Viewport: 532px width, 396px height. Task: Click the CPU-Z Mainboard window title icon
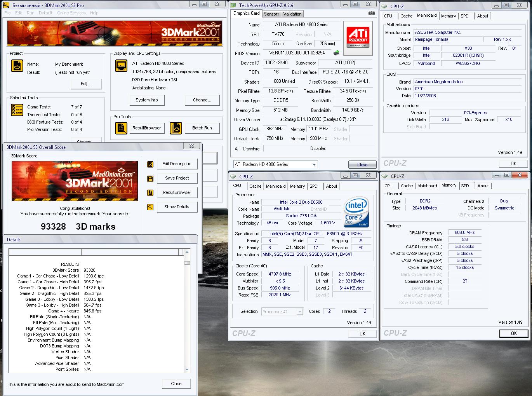point(384,6)
